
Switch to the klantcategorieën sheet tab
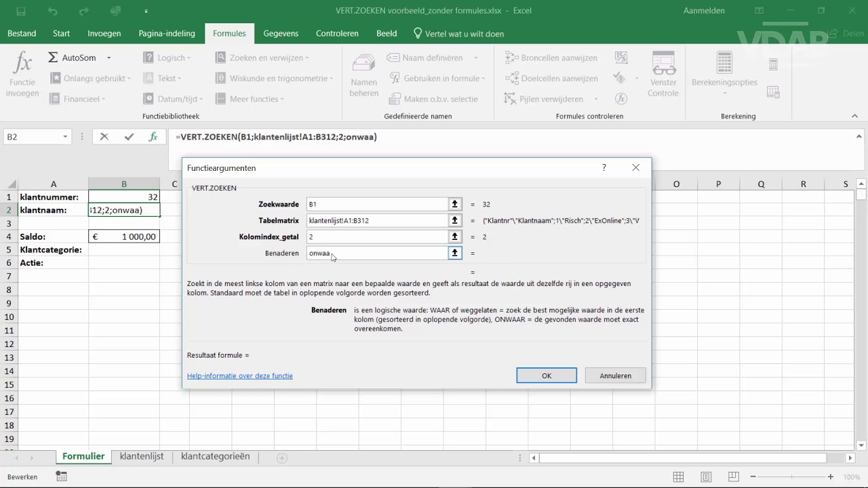click(215, 457)
